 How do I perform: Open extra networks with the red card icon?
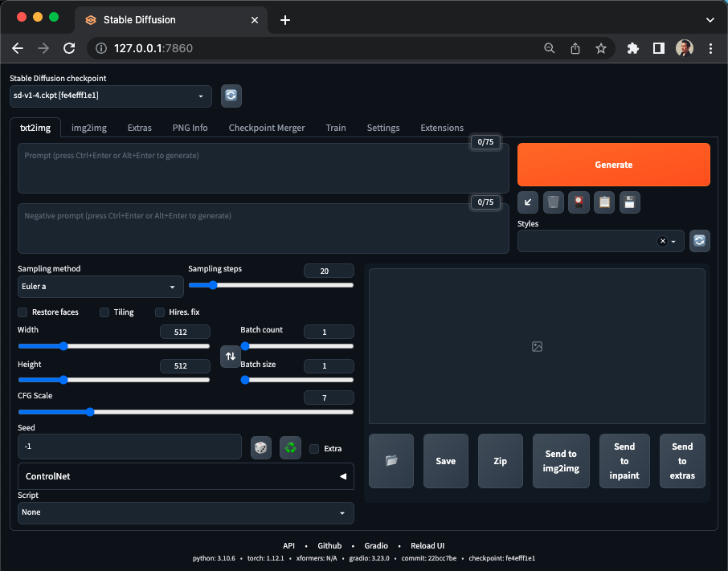[x=579, y=202]
